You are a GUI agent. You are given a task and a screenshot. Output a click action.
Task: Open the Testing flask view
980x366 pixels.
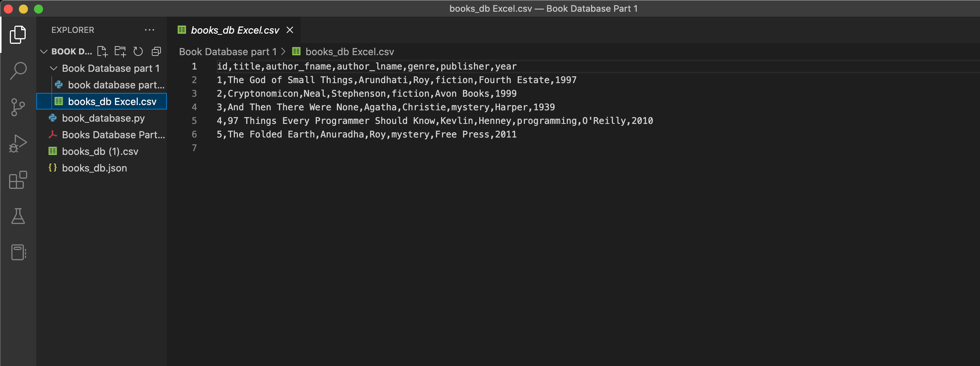[x=18, y=216]
